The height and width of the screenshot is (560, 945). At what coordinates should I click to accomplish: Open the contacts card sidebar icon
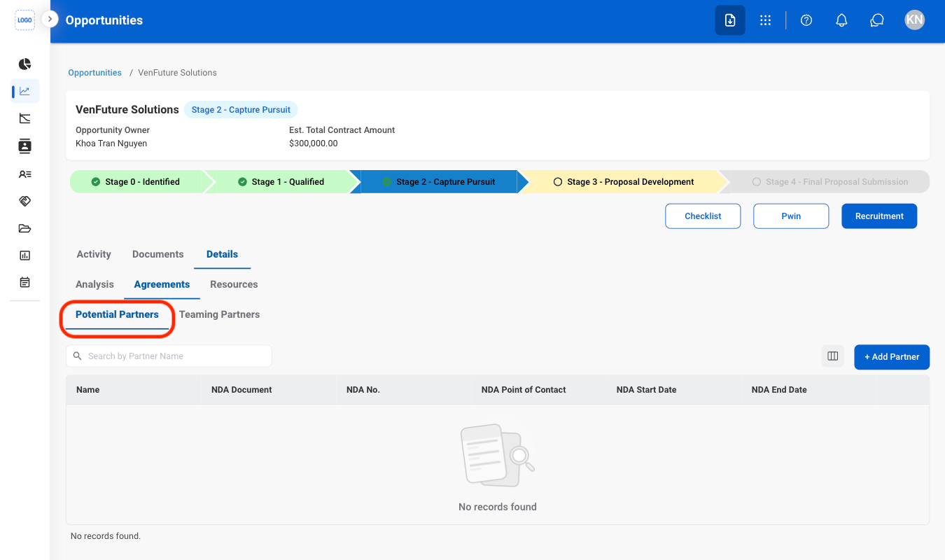pos(24,146)
